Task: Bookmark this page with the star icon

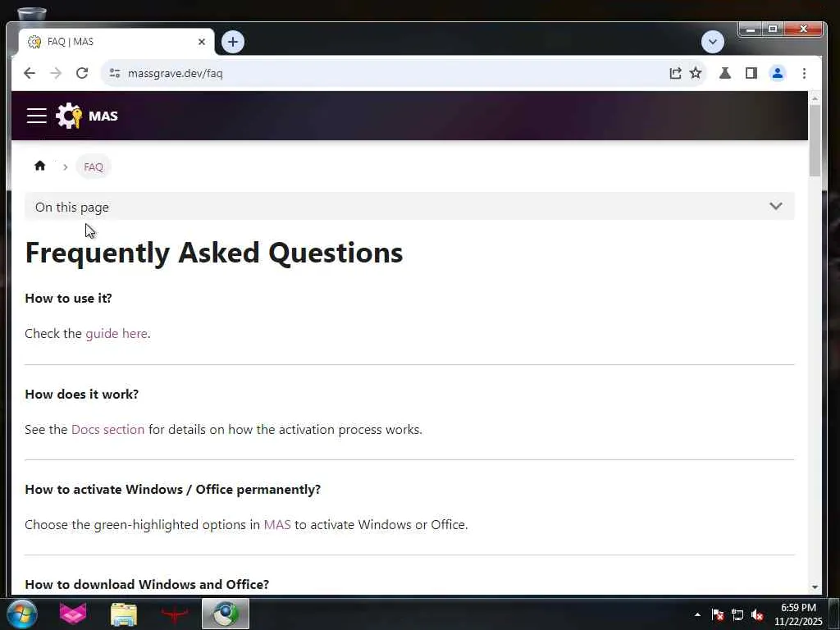Action: (696, 73)
